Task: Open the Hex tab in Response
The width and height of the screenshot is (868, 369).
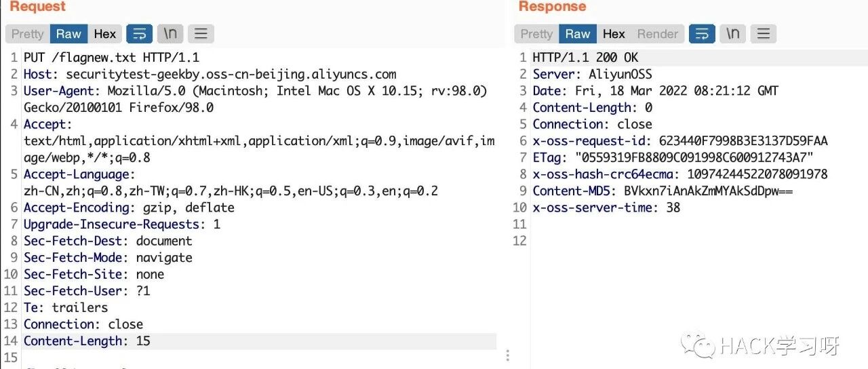Action: tap(614, 33)
